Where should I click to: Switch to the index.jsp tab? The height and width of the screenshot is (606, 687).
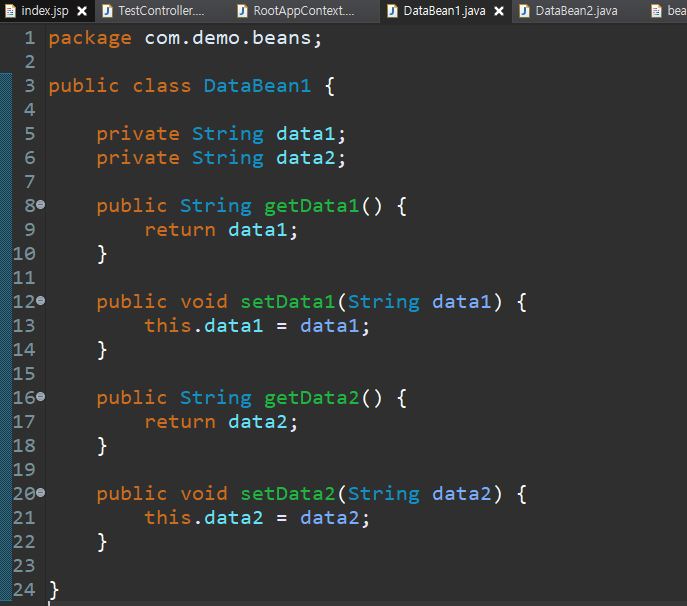tap(45, 11)
